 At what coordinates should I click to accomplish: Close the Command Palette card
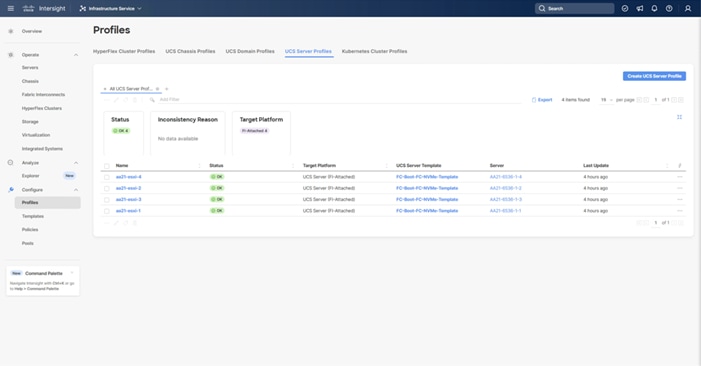pyautogui.click(x=72, y=273)
